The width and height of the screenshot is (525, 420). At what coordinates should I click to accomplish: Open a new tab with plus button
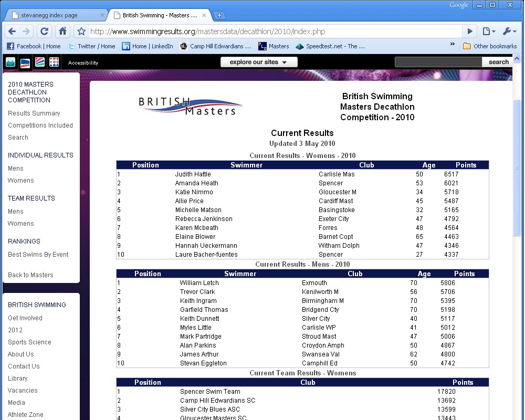point(219,15)
